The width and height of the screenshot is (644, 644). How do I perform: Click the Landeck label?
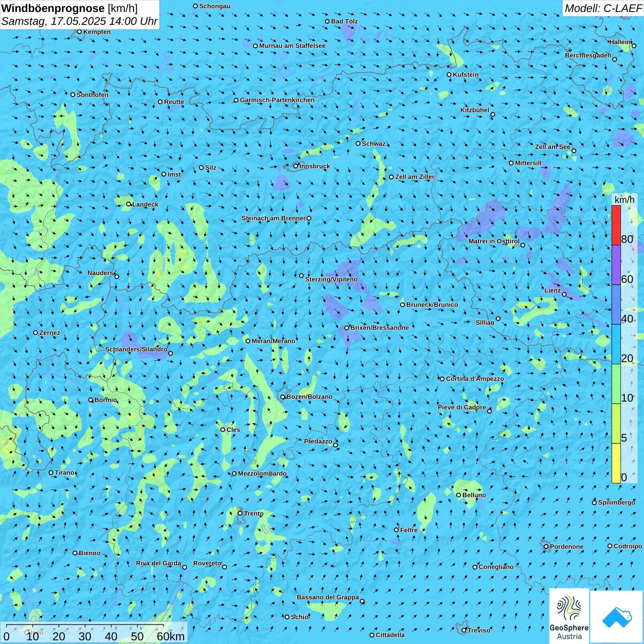pos(145,204)
